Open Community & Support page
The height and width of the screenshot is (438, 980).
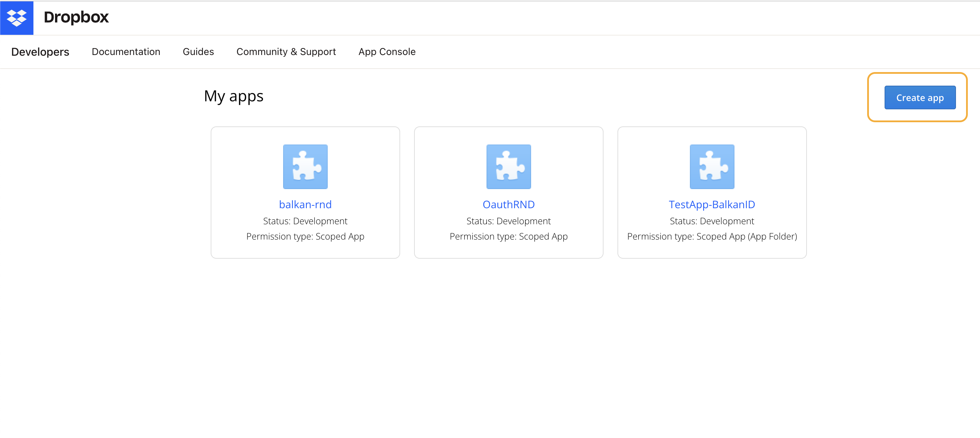point(286,52)
